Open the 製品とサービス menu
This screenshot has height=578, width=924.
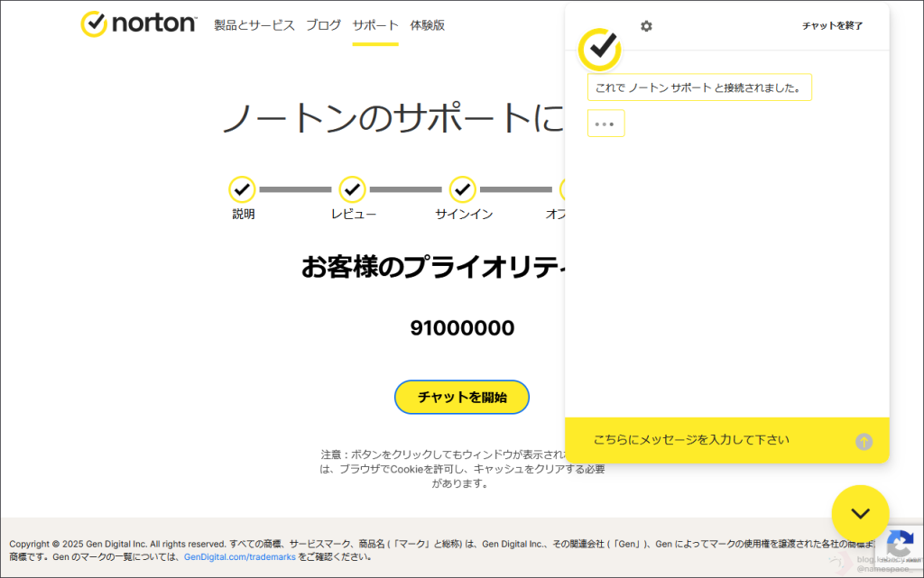point(254,25)
